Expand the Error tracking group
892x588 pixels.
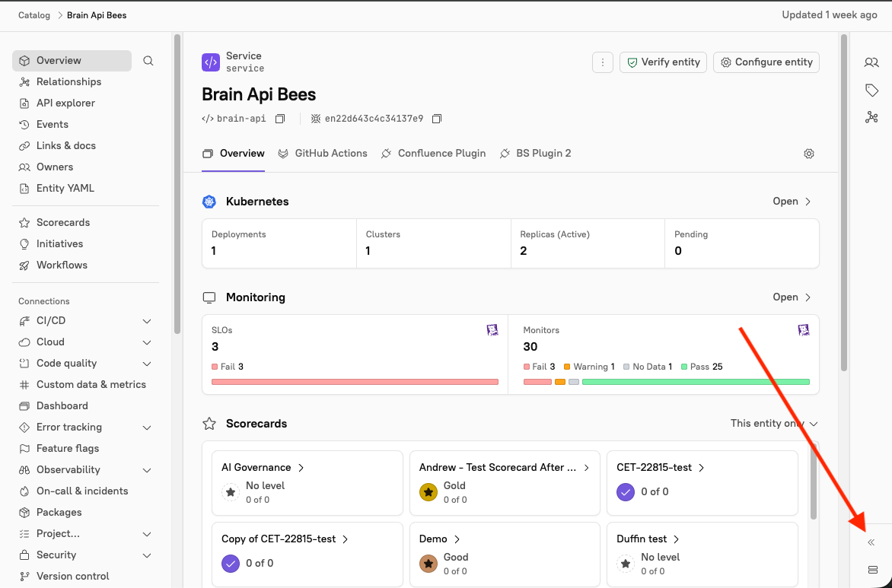(x=147, y=427)
